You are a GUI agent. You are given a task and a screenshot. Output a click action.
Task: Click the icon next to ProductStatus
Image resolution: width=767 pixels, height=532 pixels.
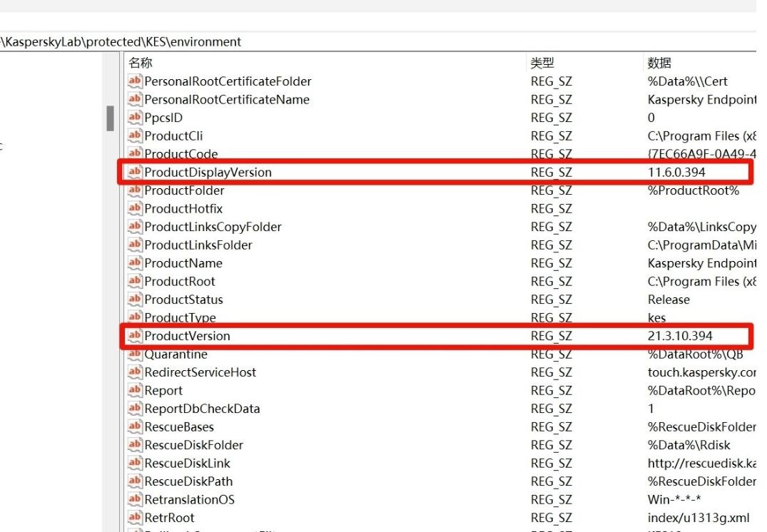134,300
